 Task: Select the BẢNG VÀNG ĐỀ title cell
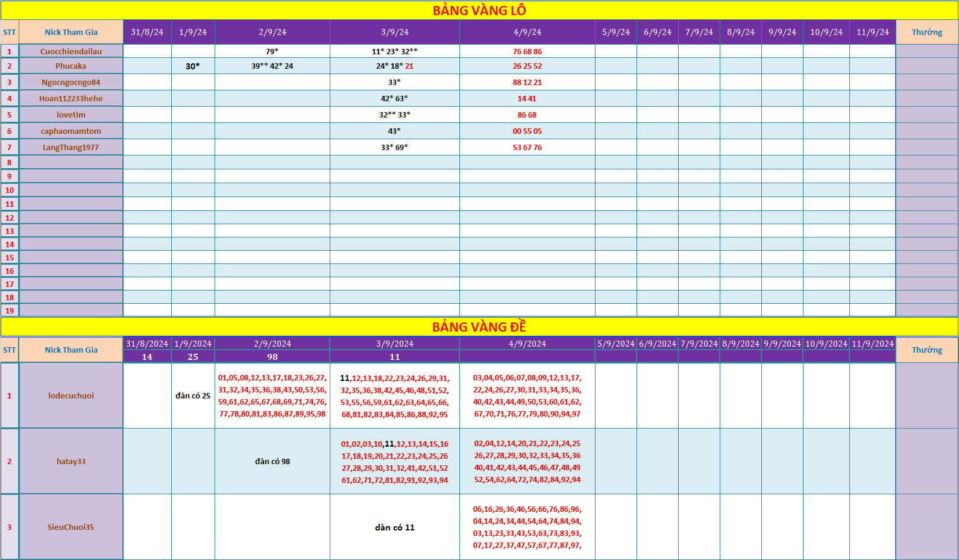tap(479, 327)
